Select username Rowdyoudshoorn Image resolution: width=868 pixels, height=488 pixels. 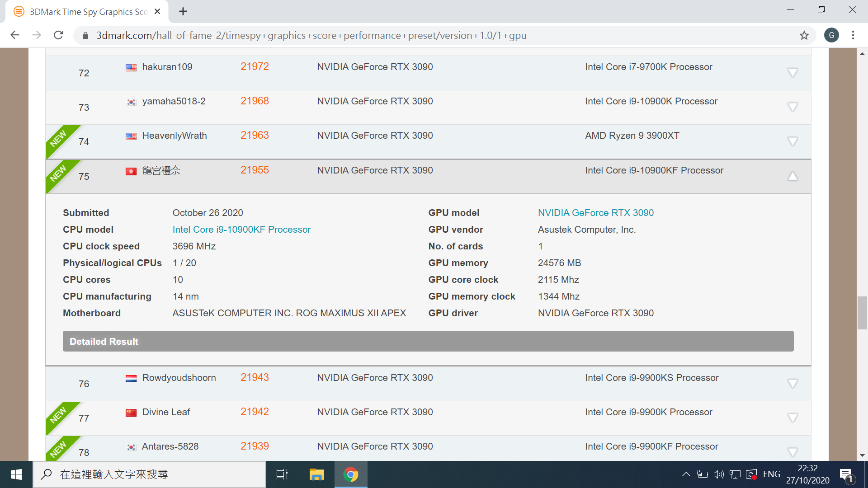click(179, 378)
